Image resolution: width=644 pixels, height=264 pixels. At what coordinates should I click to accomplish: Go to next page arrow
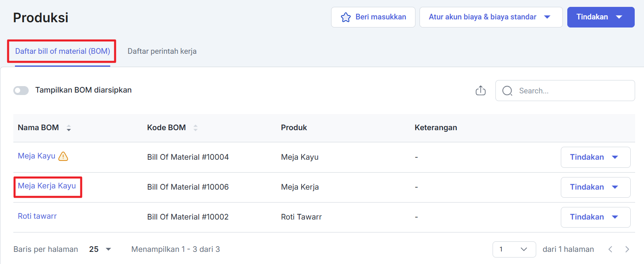click(x=627, y=249)
